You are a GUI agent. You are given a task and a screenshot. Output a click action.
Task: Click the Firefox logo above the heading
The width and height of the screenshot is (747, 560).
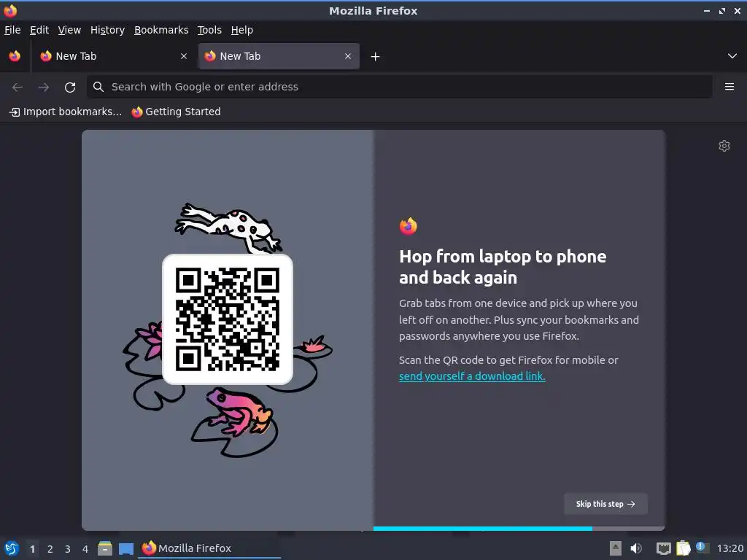click(x=409, y=226)
